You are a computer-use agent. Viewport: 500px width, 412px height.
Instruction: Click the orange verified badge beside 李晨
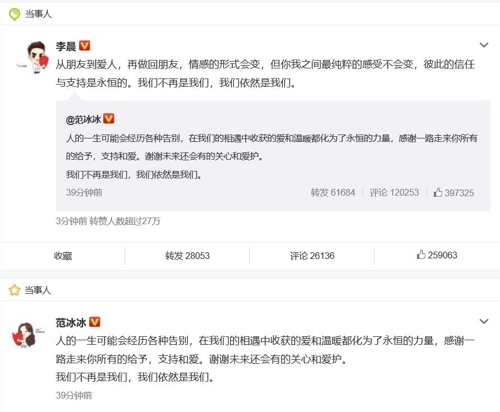pyautogui.click(x=85, y=46)
